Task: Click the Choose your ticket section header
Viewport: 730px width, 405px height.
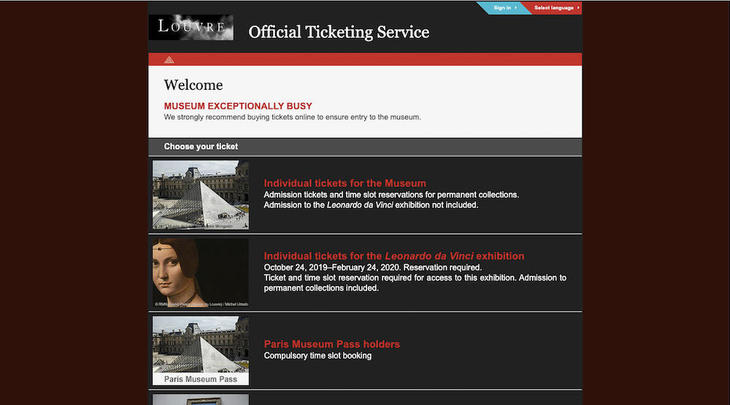Action: pyautogui.click(x=201, y=147)
